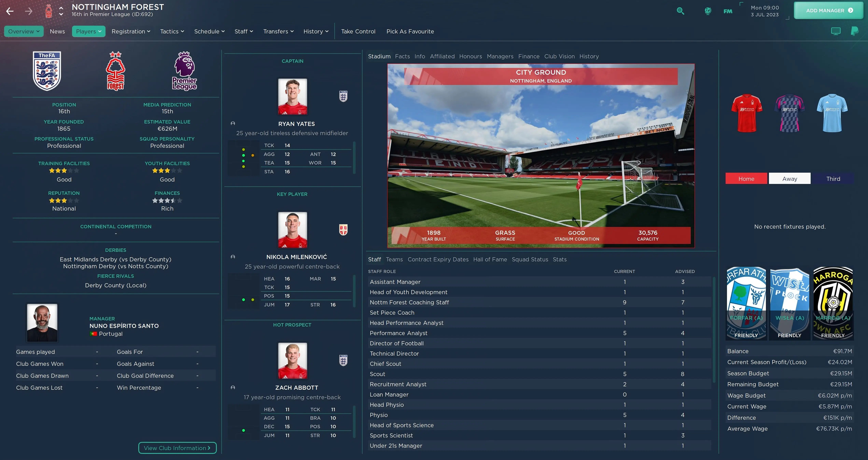The height and width of the screenshot is (460, 868).
Task: Switch to the Honours tab
Action: pyautogui.click(x=470, y=56)
